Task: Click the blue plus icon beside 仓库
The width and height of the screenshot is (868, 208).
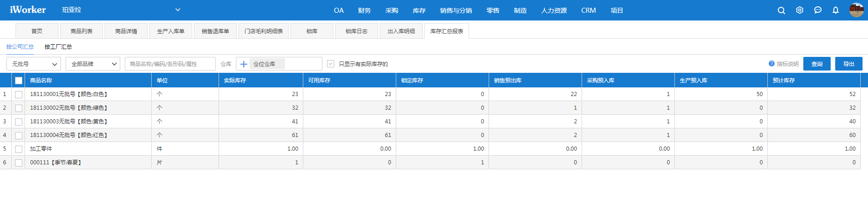Action: pos(244,64)
